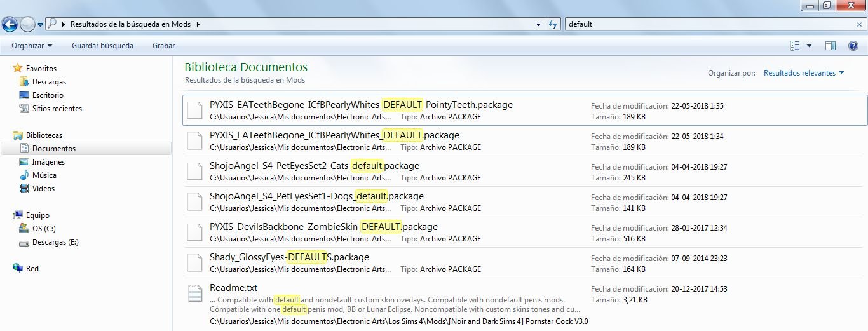Select Favoritos in the navigation pane

(x=41, y=69)
